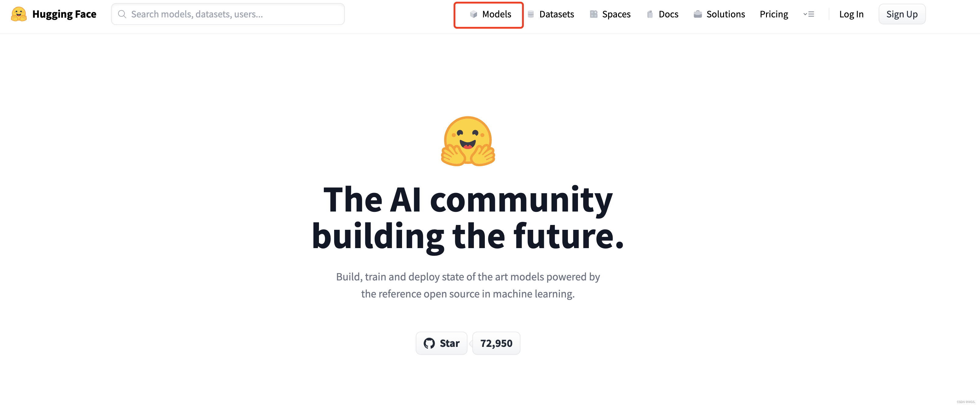980x406 pixels.
Task: Click the search input field
Action: click(228, 14)
